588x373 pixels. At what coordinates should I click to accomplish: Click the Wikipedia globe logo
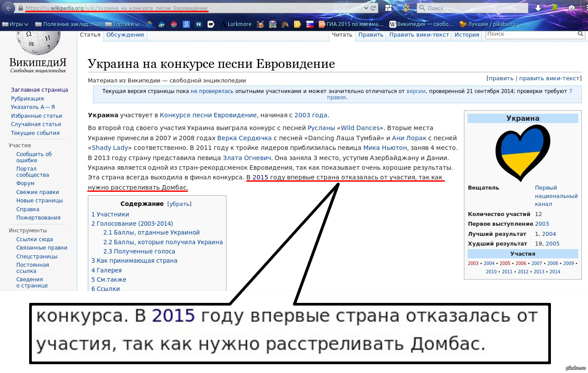[x=38, y=43]
